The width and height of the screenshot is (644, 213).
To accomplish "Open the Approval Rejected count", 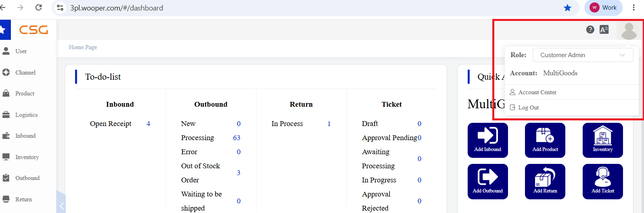I will (419, 201).
